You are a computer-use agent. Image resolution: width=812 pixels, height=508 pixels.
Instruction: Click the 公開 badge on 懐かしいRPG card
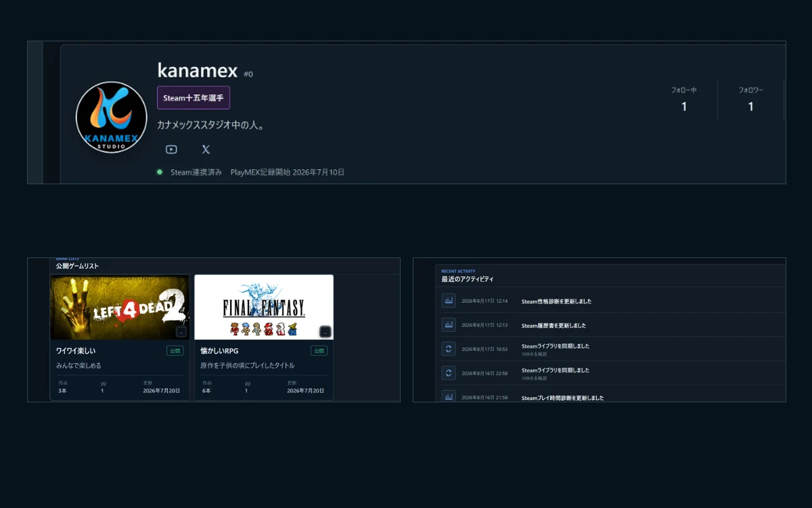pos(319,351)
